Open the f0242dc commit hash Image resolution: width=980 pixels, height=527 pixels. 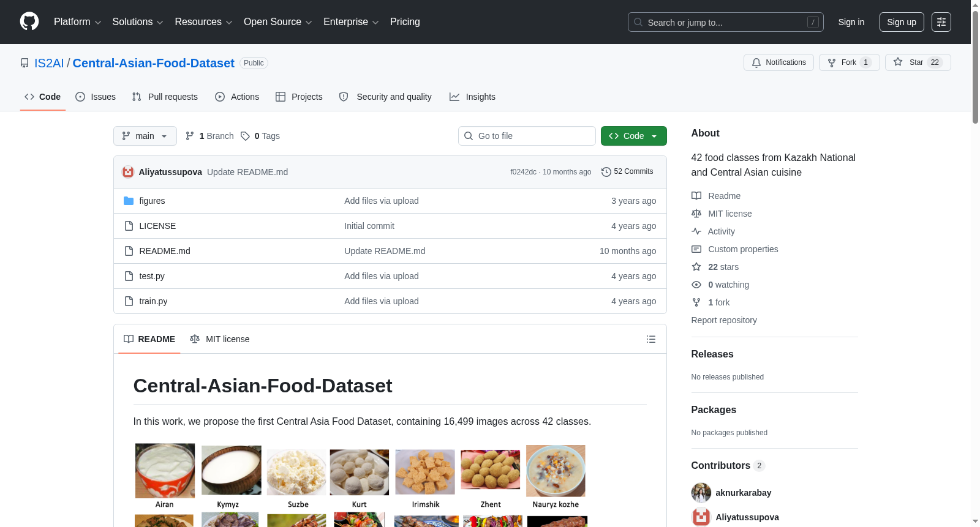coord(523,172)
